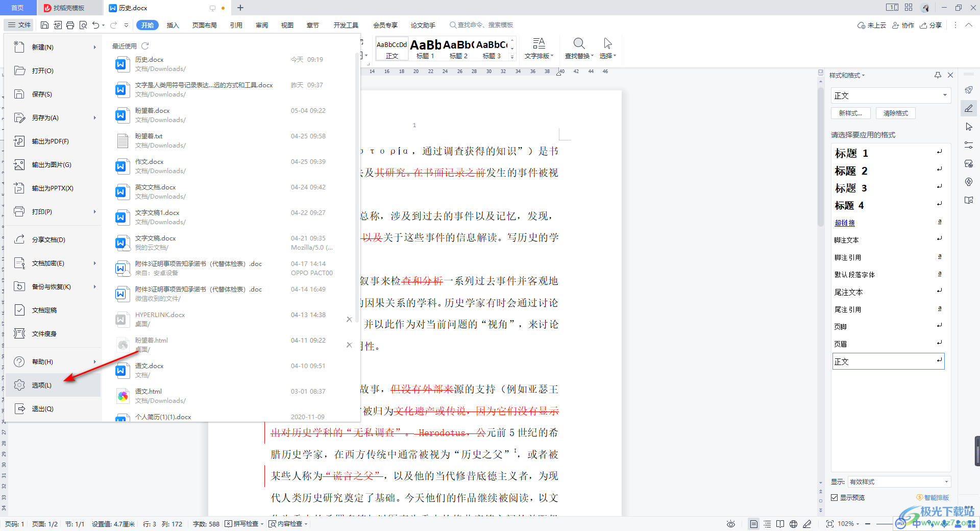Switch to page view in status bar
The height and width of the screenshot is (531, 980).
click(x=753, y=524)
